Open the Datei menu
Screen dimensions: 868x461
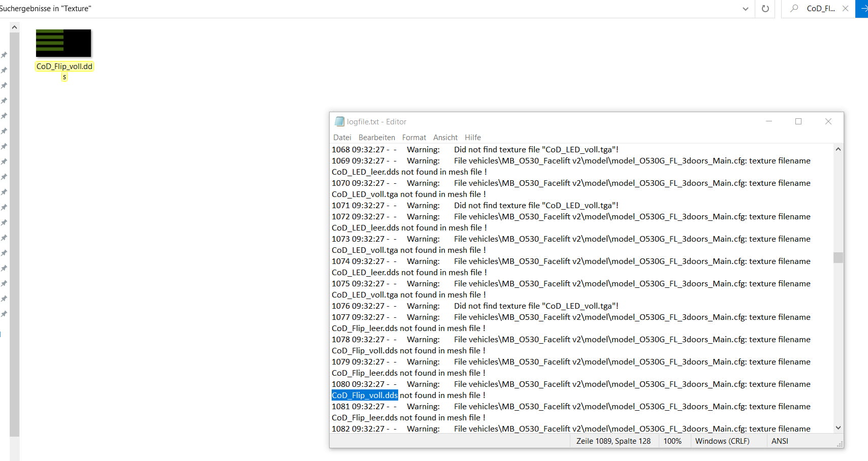(342, 138)
